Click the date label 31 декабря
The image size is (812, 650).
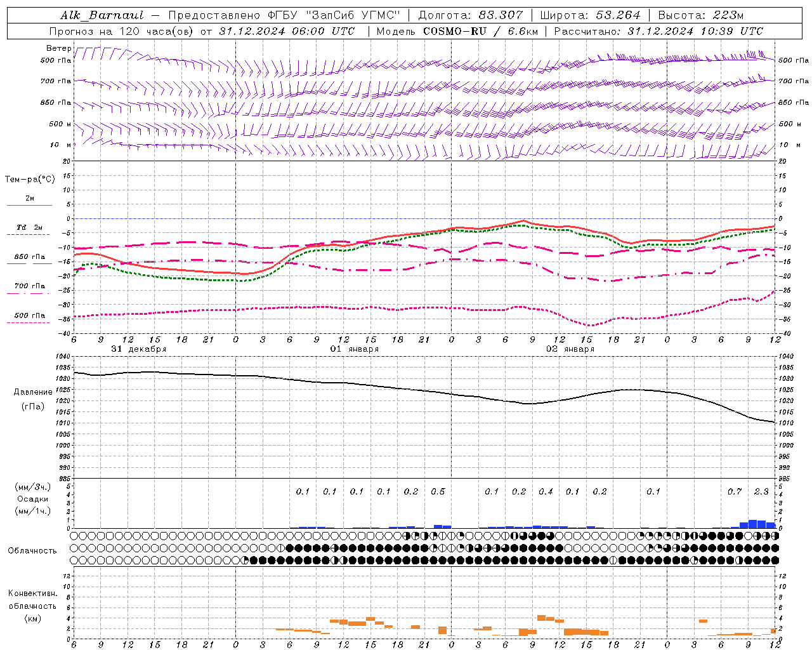click(138, 349)
